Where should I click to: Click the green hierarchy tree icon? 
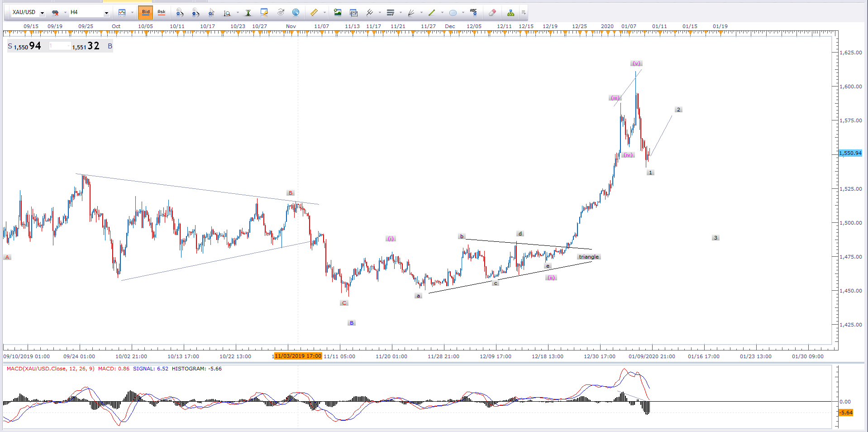[x=510, y=13]
